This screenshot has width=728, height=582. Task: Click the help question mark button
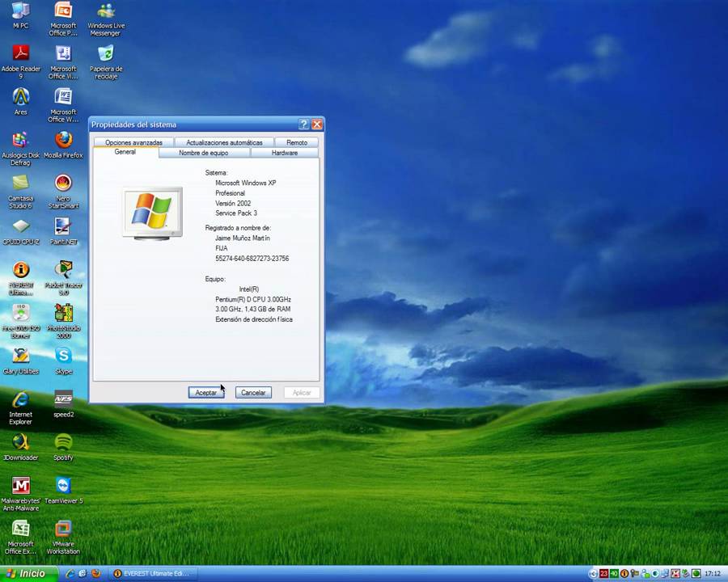click(x=303, y=124)
